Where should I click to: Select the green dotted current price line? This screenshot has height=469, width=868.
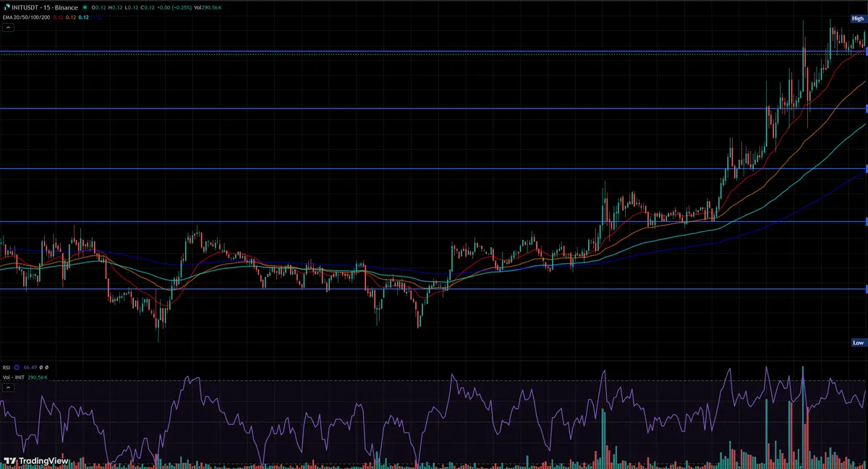coord(434,54)
